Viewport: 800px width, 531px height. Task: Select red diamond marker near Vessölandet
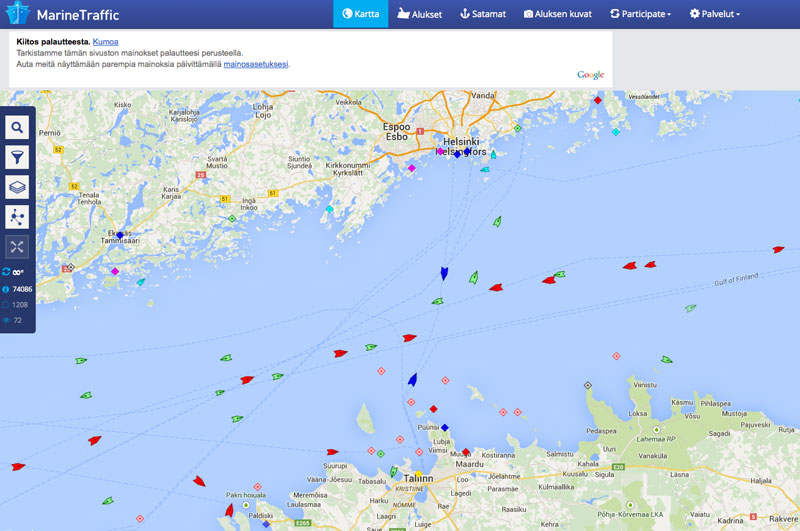click(x=598, y=100)
